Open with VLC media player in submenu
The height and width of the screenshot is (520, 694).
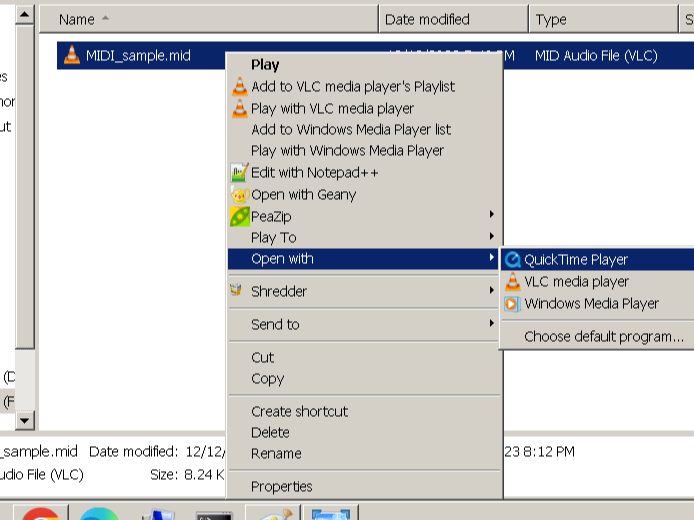tap(598, 281)
